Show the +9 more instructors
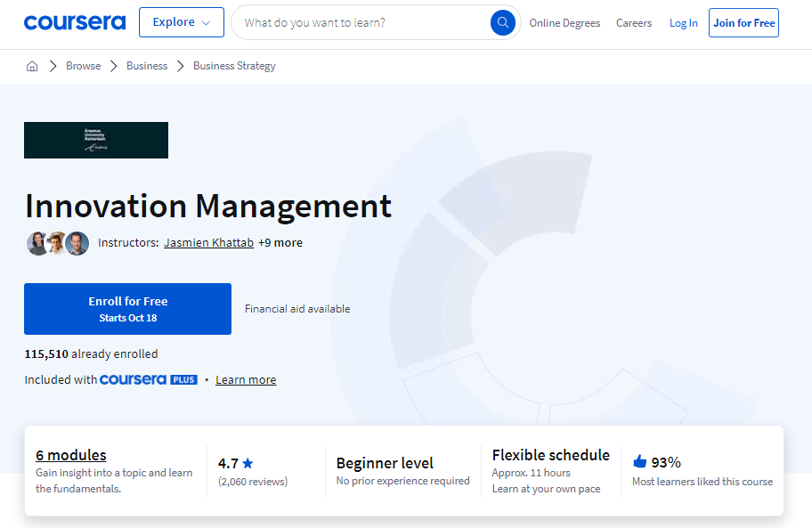The height and width of the screenshot is (528, 812). (280, 243)
